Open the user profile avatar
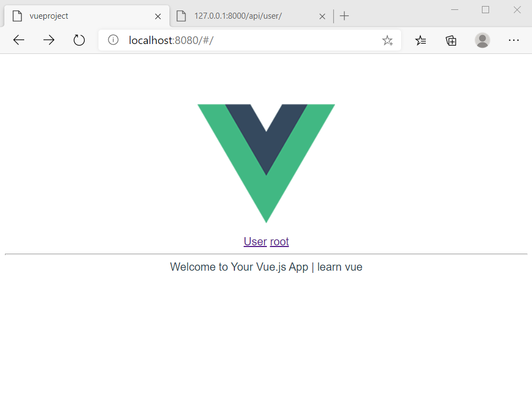532x411 pixels. 482,40
